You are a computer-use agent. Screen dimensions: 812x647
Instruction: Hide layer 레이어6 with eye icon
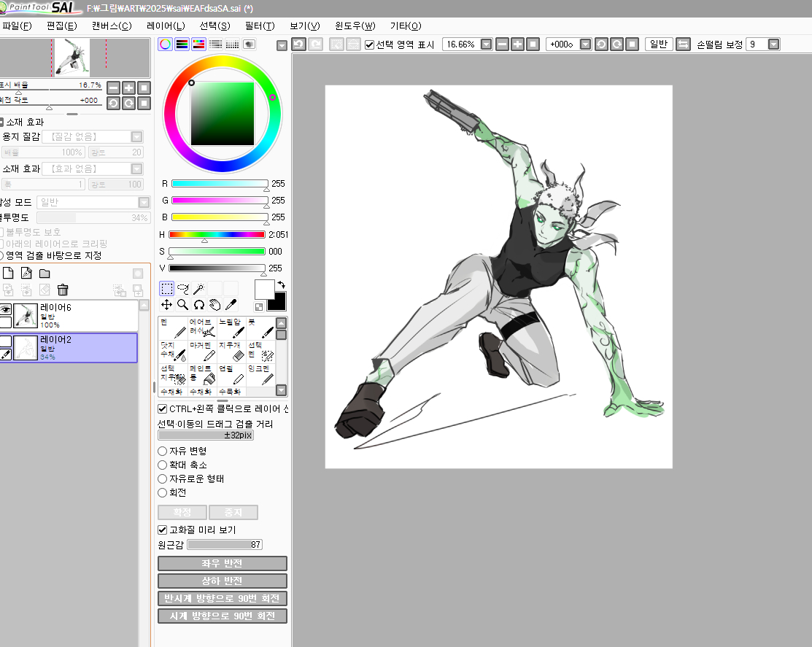point(6,309)
